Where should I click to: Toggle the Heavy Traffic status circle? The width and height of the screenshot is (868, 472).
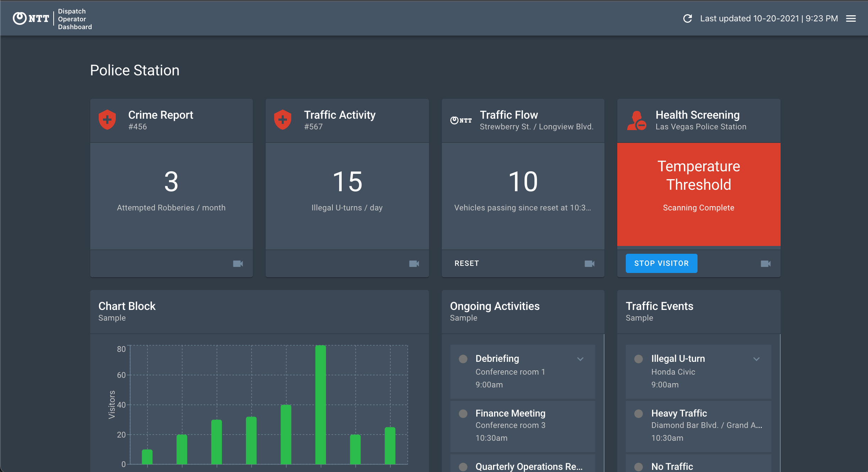pyautogui.click(x=639, y=414)
